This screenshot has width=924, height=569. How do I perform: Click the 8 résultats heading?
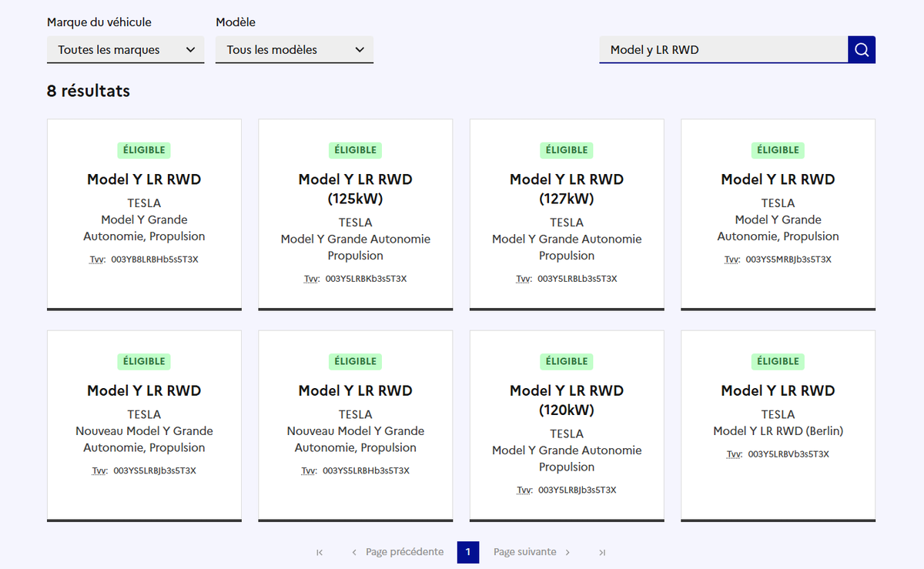pyautogui.click(x=89, y=91)
